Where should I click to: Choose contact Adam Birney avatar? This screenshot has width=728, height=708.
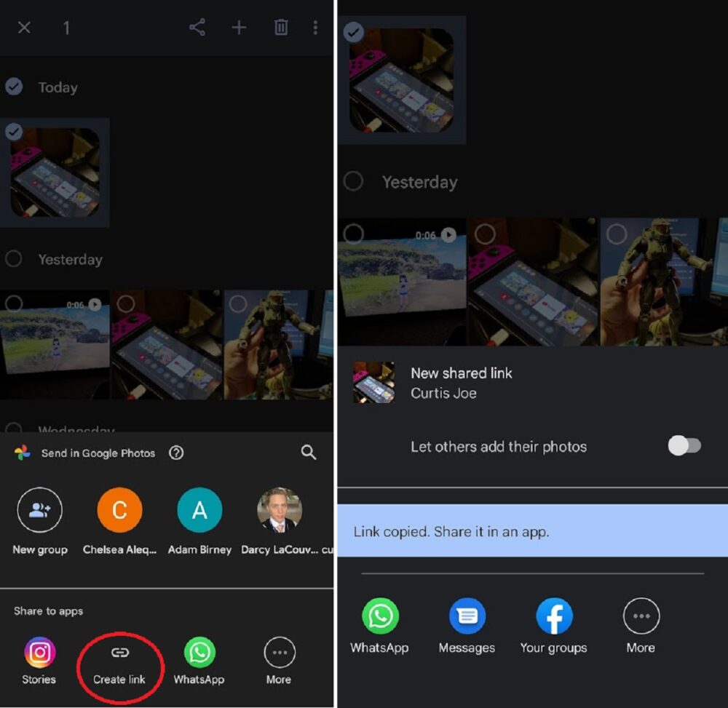(x=199, y=510)
